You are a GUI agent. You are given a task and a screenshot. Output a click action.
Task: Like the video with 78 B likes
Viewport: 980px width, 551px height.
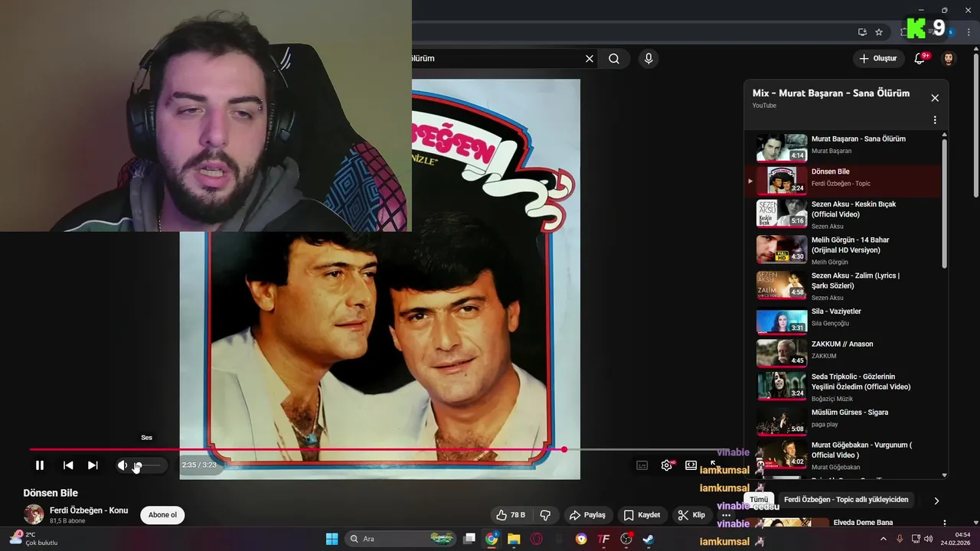(511, 515)
